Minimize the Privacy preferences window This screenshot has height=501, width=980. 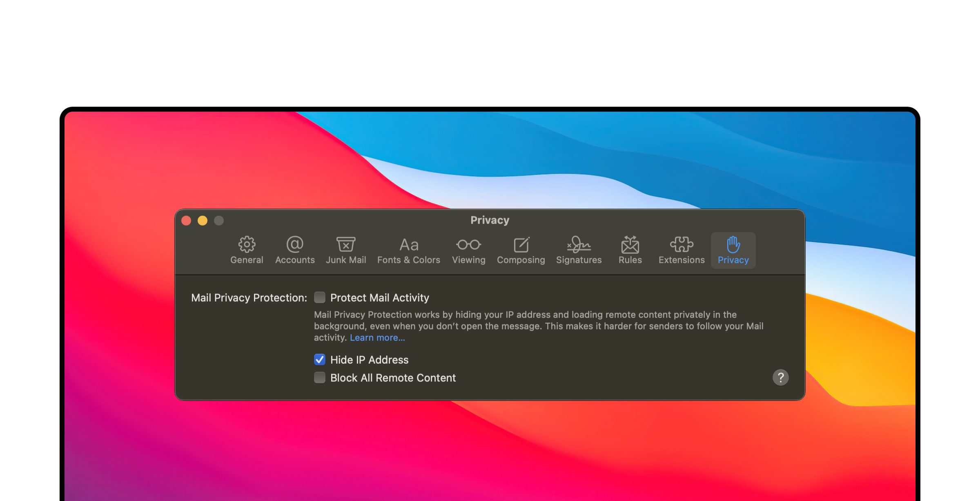pos(203,221)
